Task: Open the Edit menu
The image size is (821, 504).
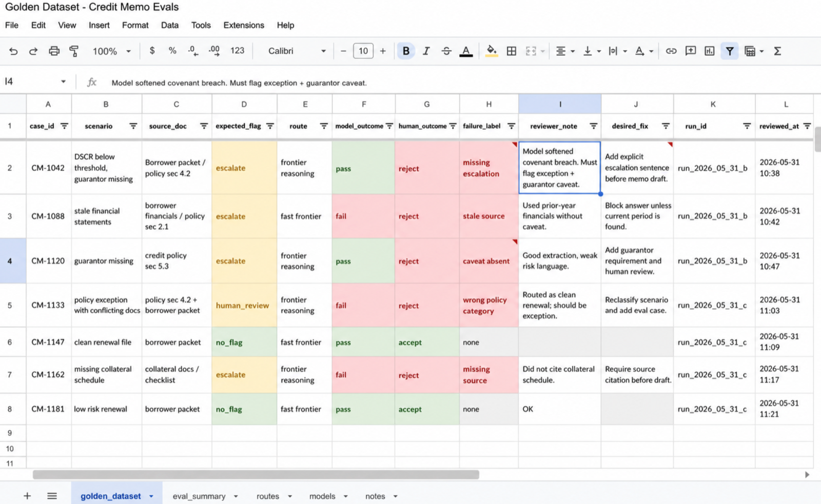Action: [x=38, y=25]
